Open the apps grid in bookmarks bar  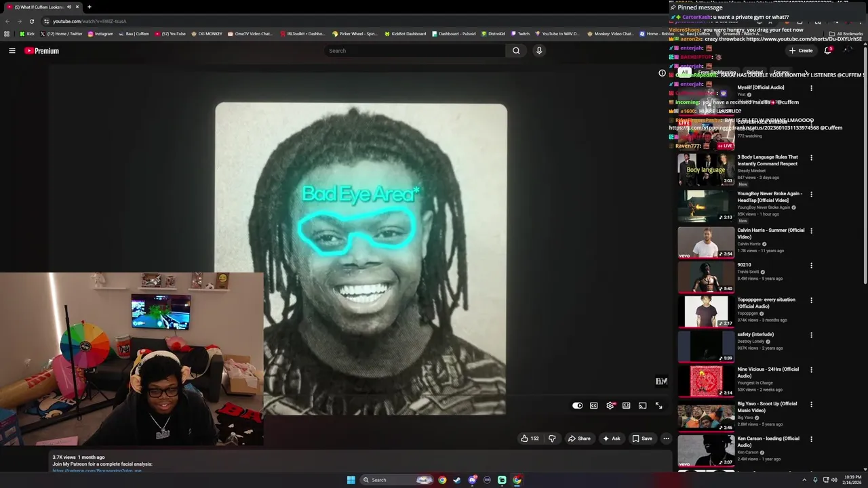[7, 34]
